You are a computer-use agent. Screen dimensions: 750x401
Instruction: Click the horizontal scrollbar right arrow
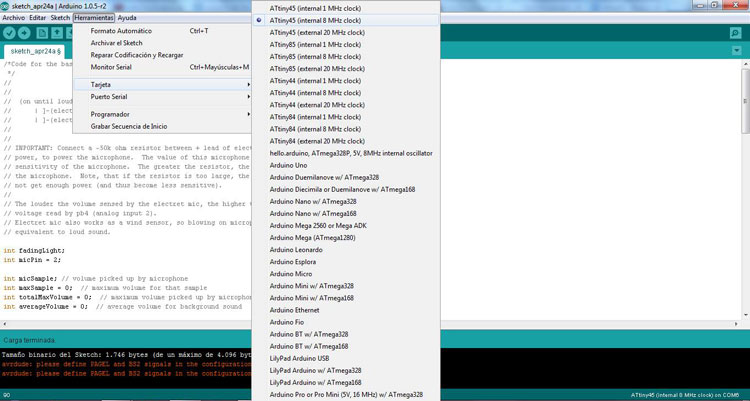tap(736, 324)
